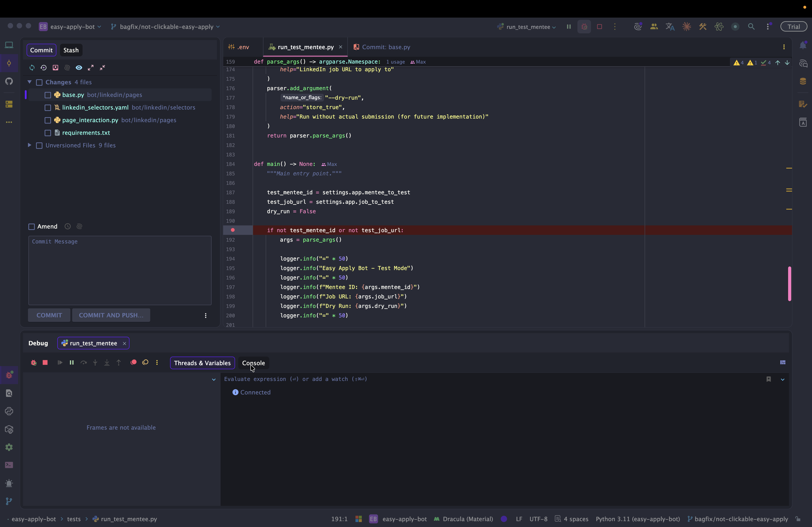Image resolution: width=812 pixels, height=527 pixels.
Task: Open the branch dropdown bagfix/not-clickable-easy-apply
Action: (166, 27)
